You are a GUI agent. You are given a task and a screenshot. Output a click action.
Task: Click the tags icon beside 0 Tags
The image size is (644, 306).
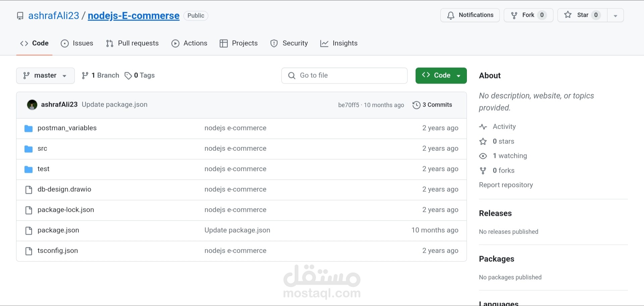click(x=128, y=76)
